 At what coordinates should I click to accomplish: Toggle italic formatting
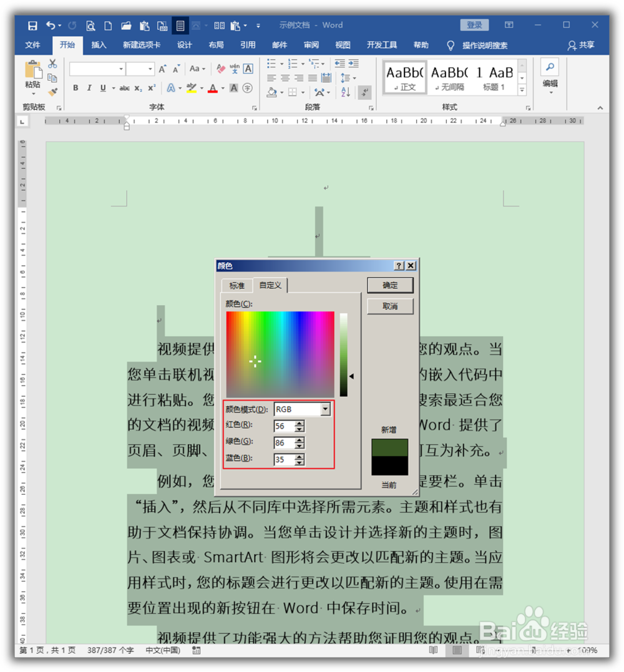click(89, 88)
